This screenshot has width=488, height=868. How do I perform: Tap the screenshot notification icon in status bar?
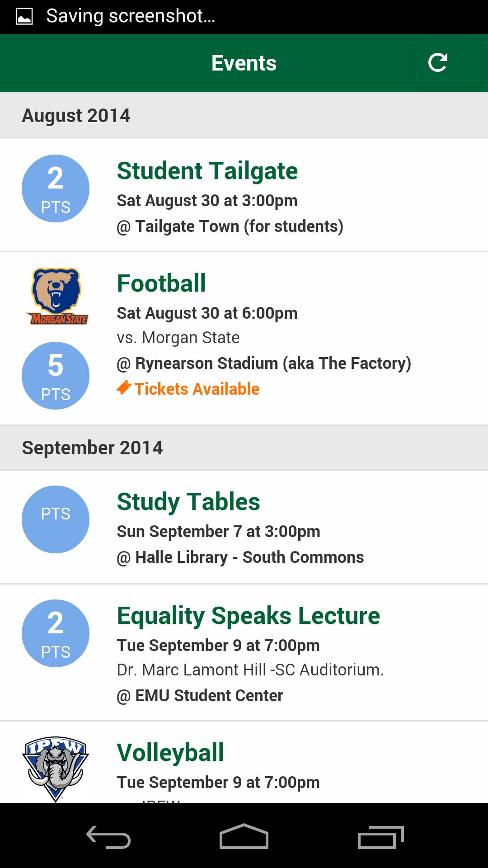coord(24,17)
